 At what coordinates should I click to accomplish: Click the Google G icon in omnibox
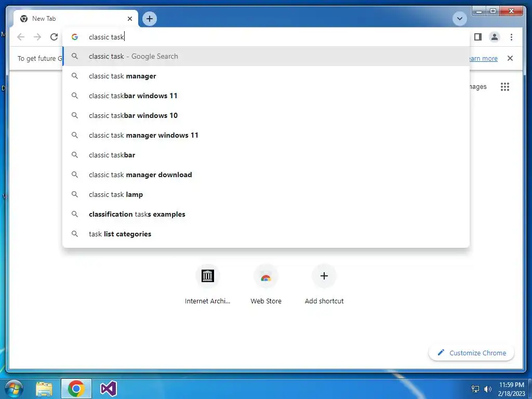point(75,37)
